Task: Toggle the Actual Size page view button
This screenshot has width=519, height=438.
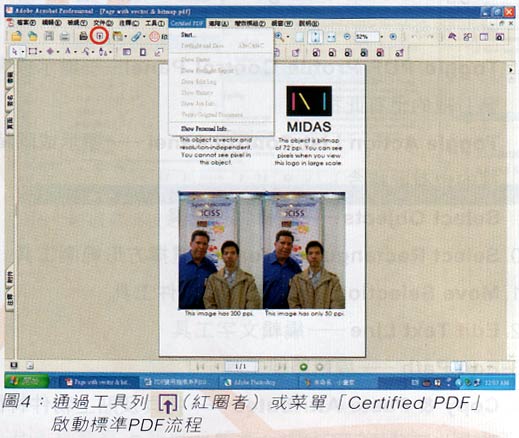Action: point(299,37)
